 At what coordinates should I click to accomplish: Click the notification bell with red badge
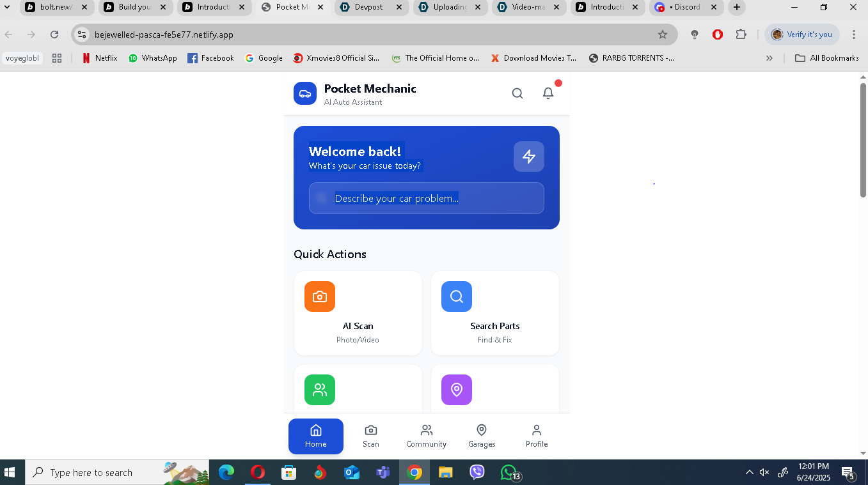pos(548,93)
